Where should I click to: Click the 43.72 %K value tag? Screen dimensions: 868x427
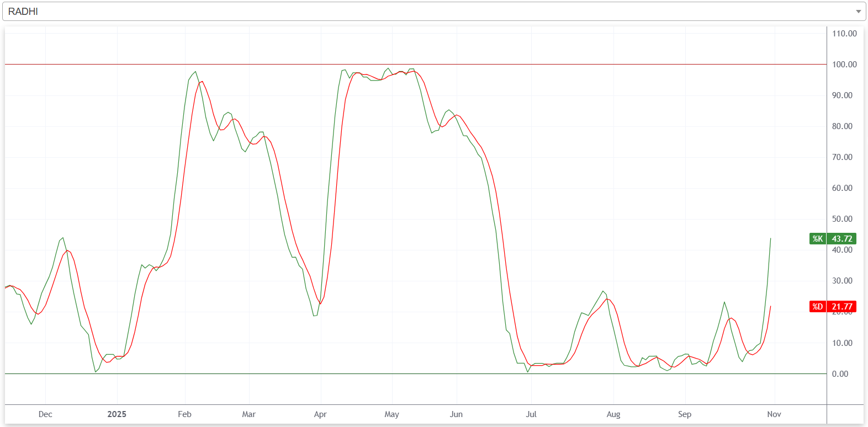841,239
